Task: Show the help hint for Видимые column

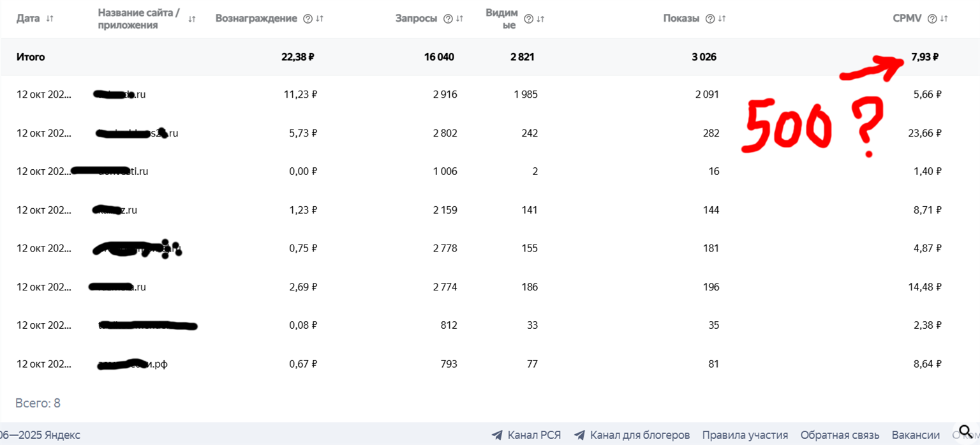Action: click(x=528, y=19)
